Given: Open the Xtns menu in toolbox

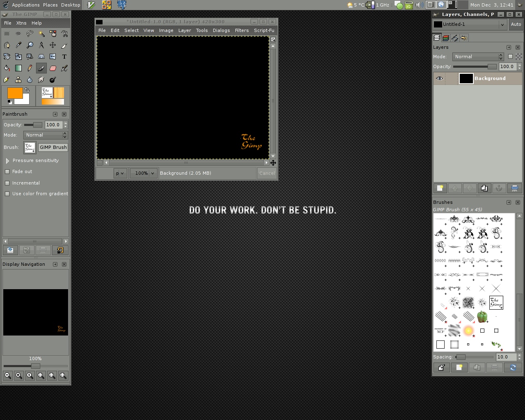Looking at the screenshot, I should [x=21, y=23].
